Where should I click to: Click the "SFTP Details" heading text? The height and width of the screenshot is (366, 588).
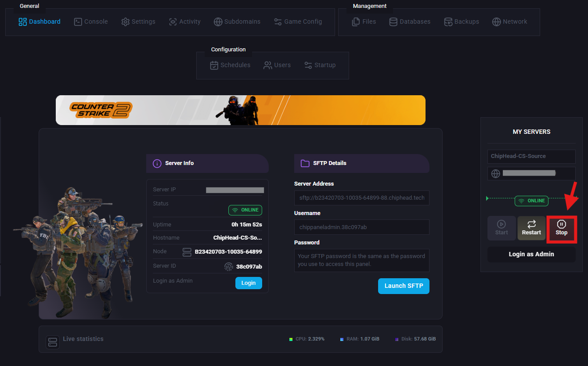[330, 163]
